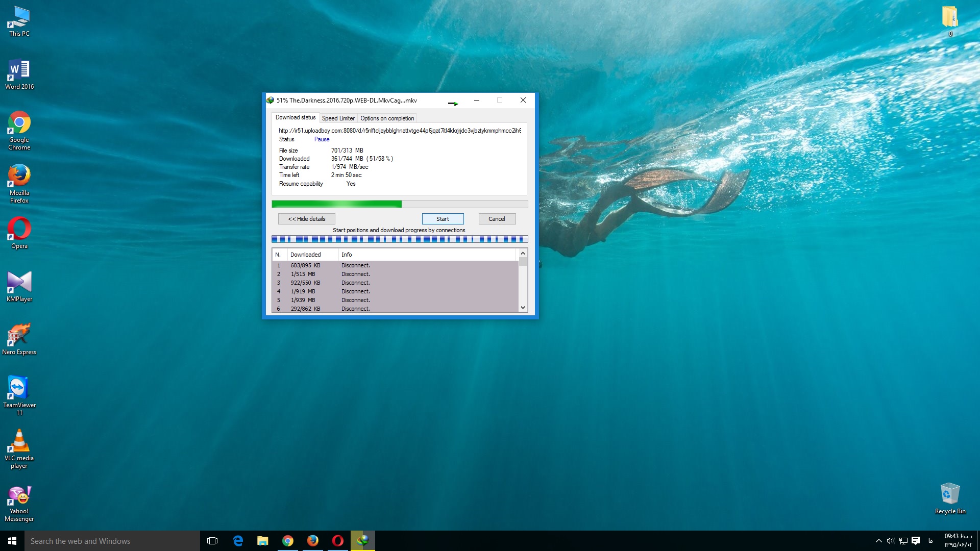Switch to Chrome in the taskbar
Screen dimensions: 980x551
[x=288, y=541]
